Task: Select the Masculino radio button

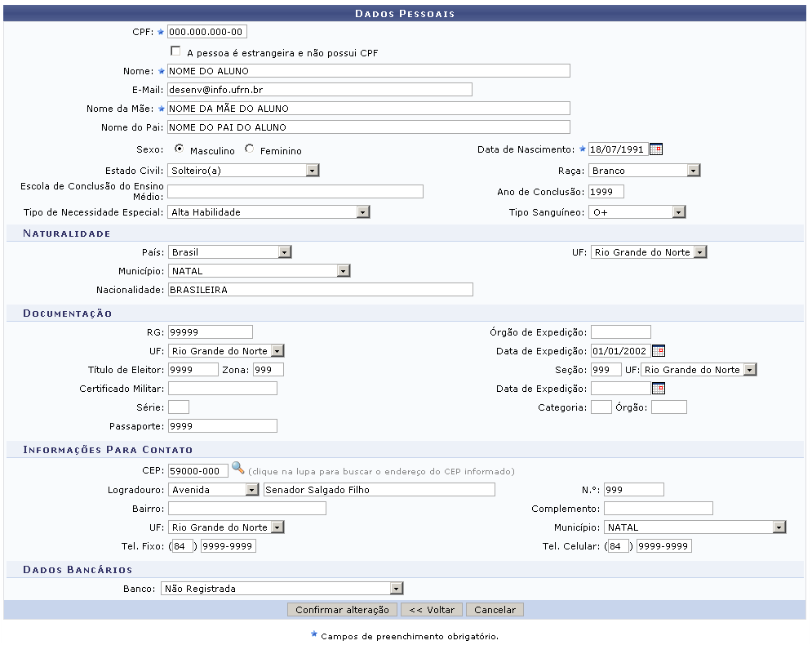Action: pos(180,149)
